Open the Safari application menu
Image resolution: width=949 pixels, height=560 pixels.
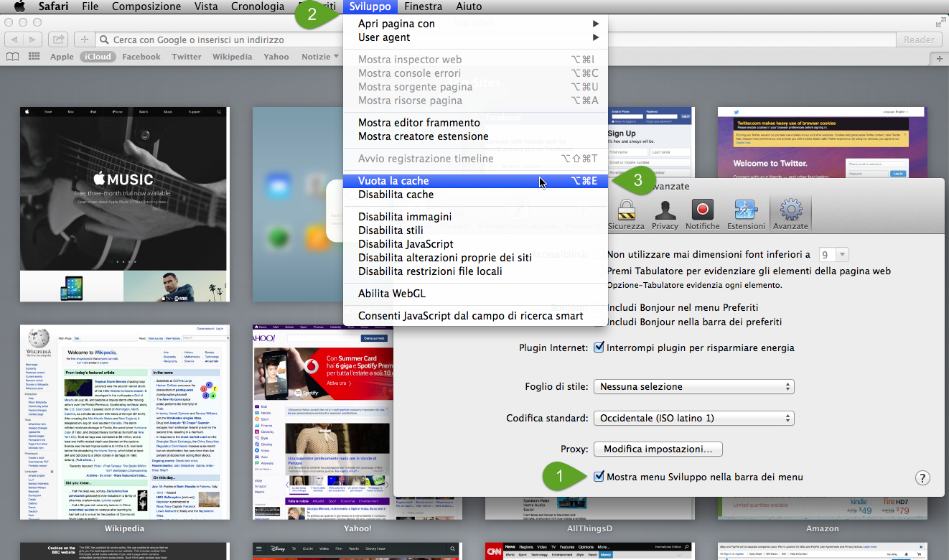[53, 6]
